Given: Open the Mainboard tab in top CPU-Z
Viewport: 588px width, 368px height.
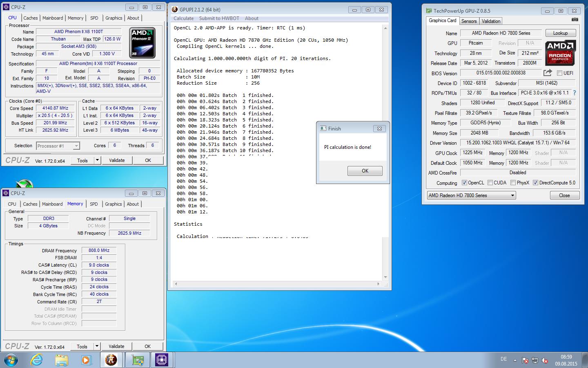Looking at the screenshot, I should tap(53, 18).
